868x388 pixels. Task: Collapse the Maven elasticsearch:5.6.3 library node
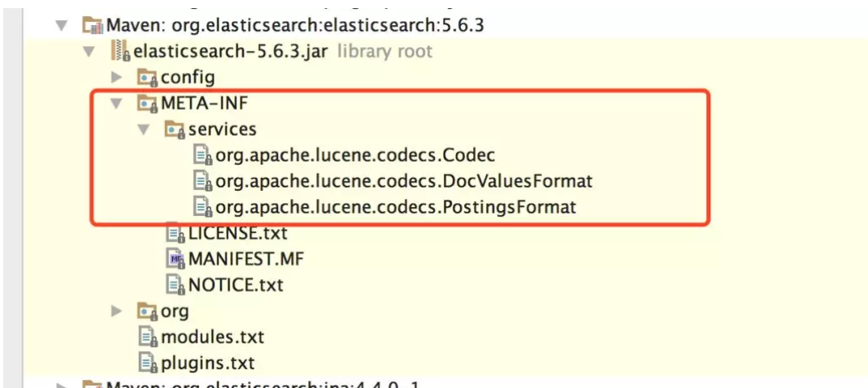[61, 25]
